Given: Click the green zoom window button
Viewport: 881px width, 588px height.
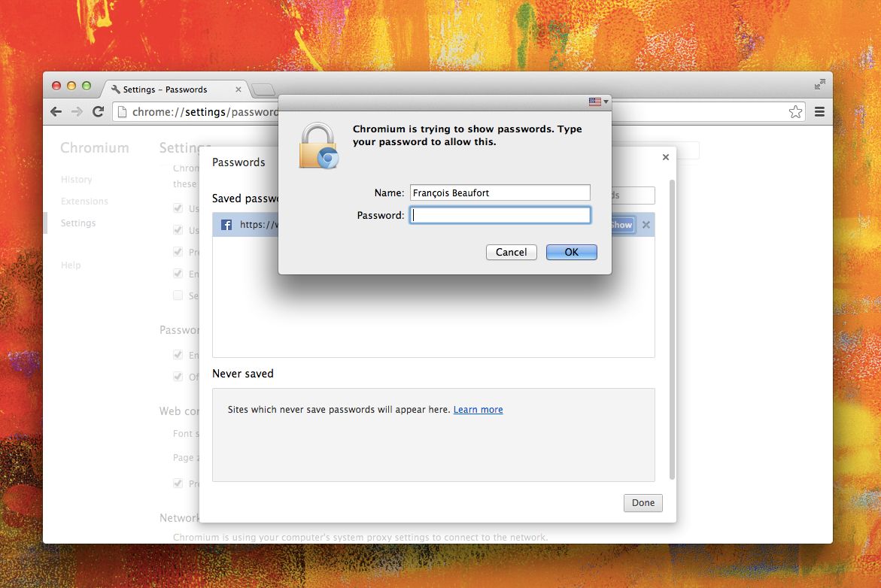Looking at the screenshot, I should (x=87, y=86).
